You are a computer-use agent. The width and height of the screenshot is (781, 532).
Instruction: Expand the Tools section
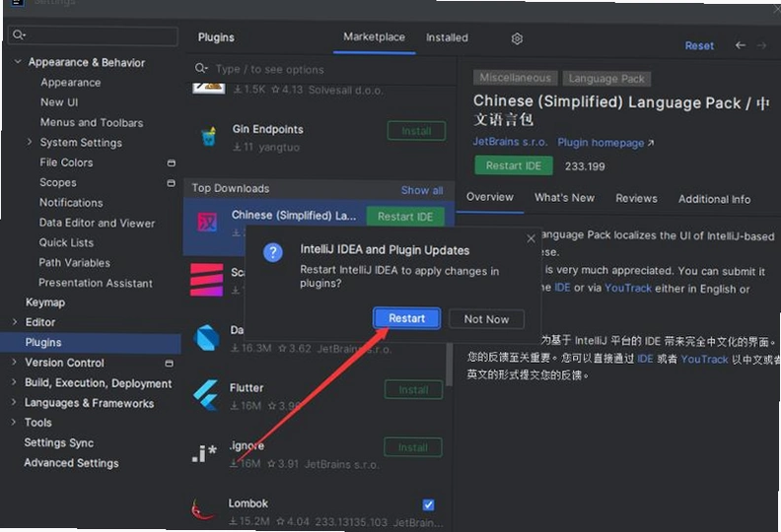[14, 422]
